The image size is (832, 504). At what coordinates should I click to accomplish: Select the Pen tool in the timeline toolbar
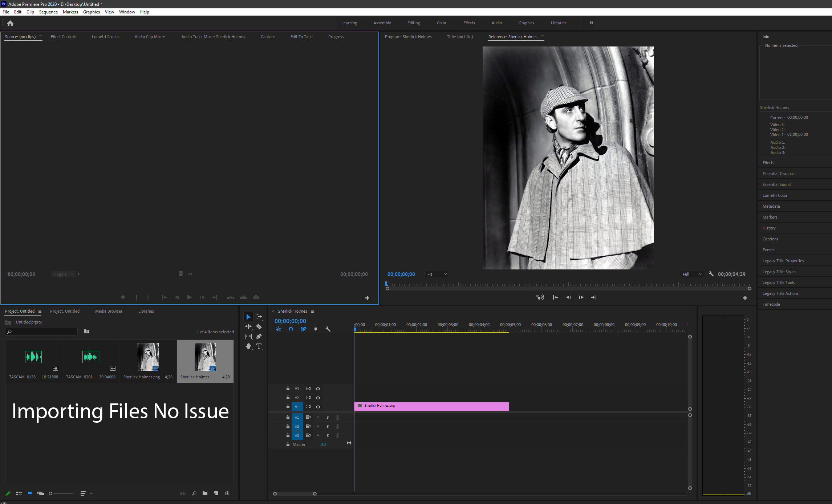point(259,336)
